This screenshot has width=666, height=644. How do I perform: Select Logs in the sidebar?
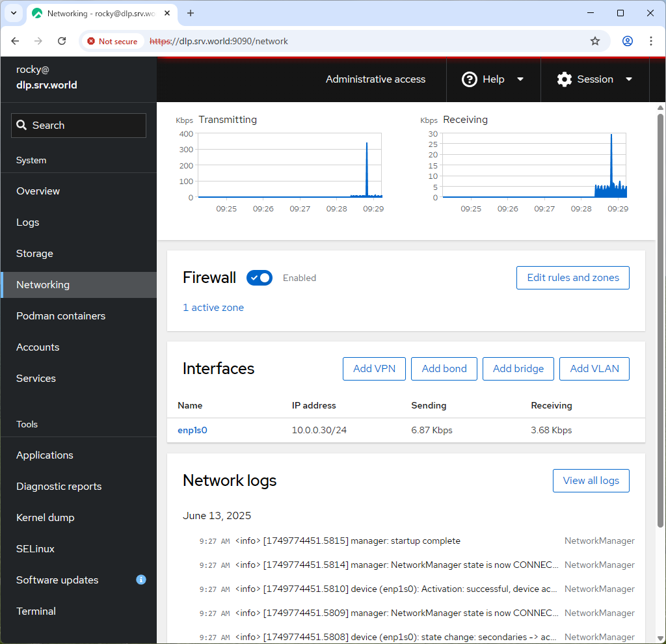click(27, 222)
